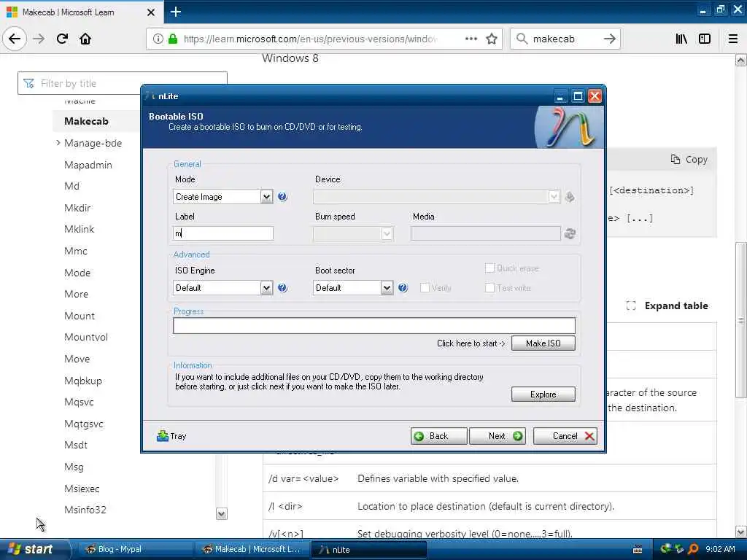The width and height of the screenshot is (747, 560).
Task: Open the Mapadmin sidebar entry
Action: 88,165
